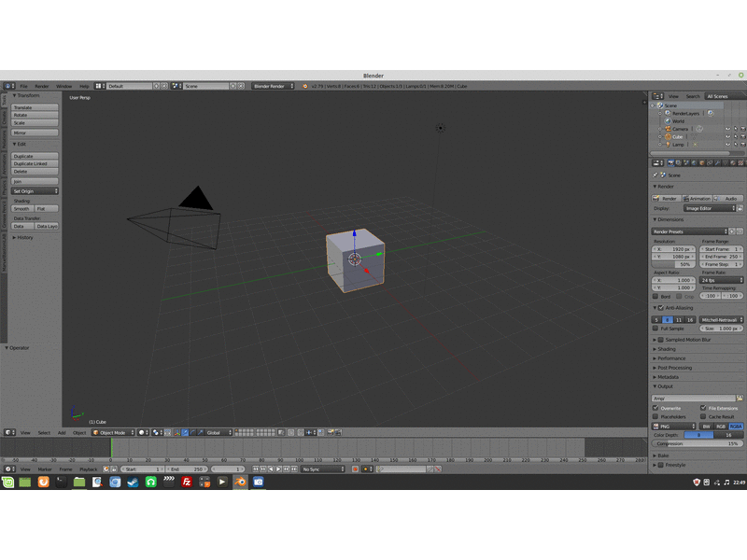
Task: Select RGBA color mode option
Action: pyautogui.click(x=736, y=427)
